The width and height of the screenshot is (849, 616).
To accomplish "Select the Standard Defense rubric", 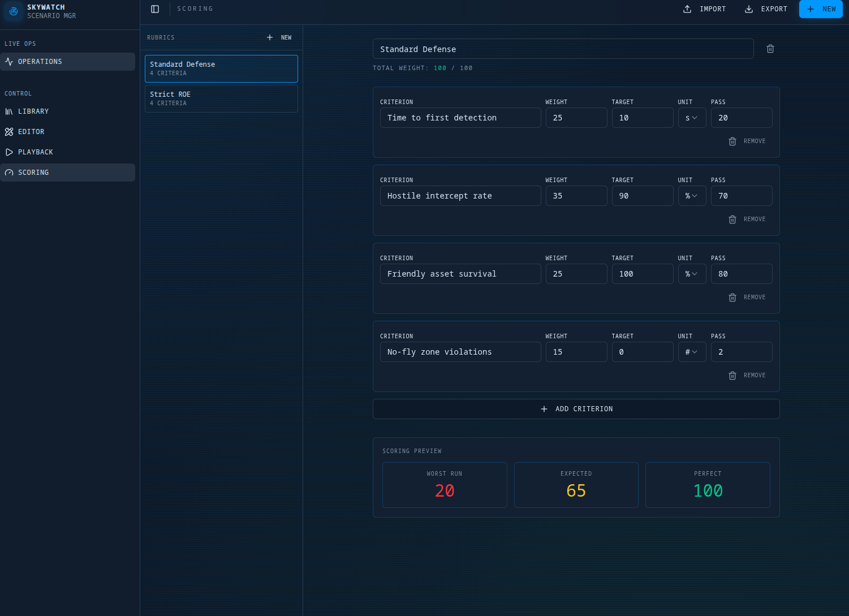I will 221,68.
